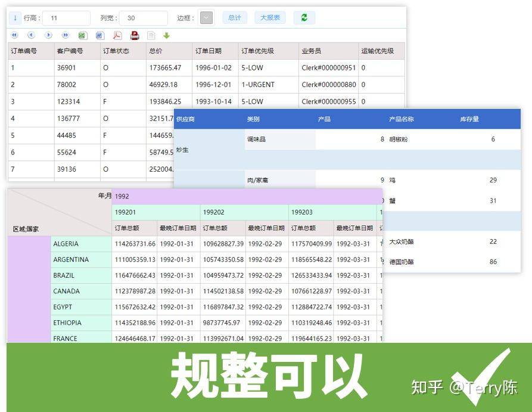Select the 妙生 supplier cell
Image resolution: width=532 pixels, height=412 pixels.
(x=209, y=150)
